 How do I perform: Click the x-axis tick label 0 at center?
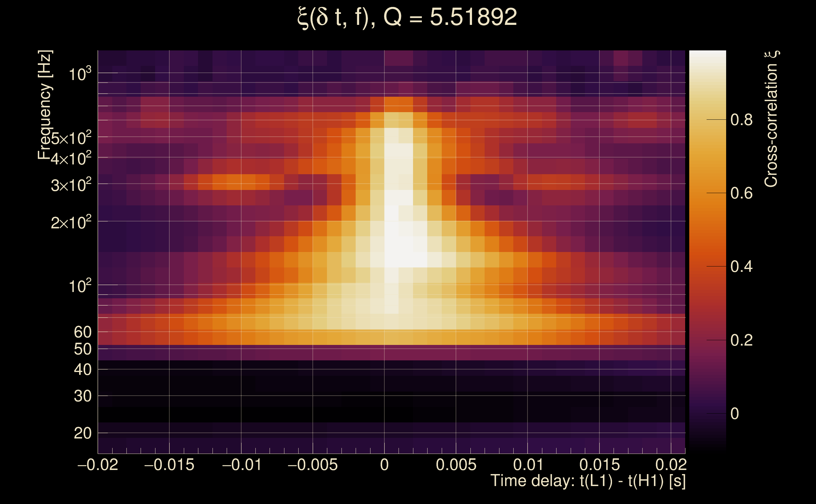pyautogui.click(x=384, y=465)
